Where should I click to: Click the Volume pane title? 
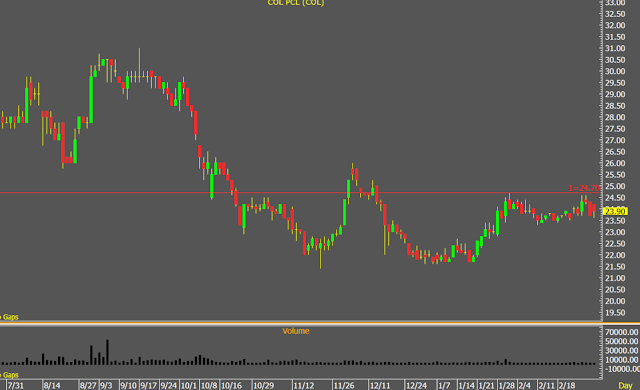[x=296, y=331]
